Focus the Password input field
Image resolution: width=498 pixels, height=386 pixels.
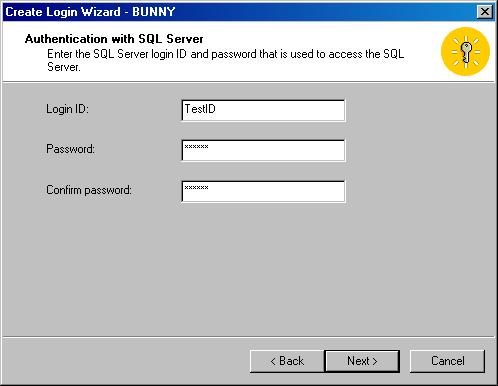[263, 150]
